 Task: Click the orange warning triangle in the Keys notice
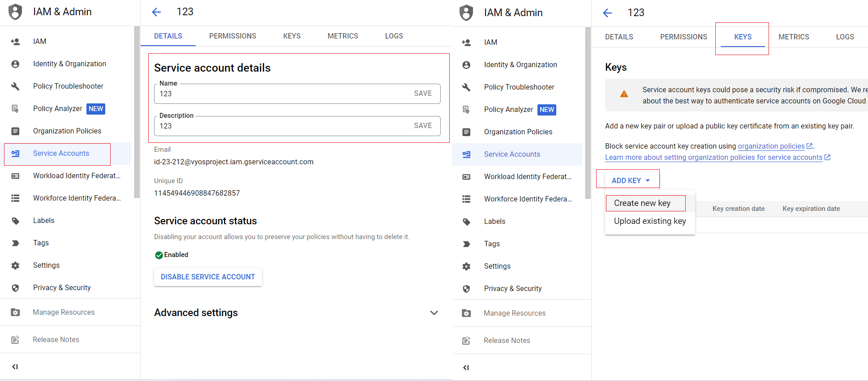coord(624,94)
